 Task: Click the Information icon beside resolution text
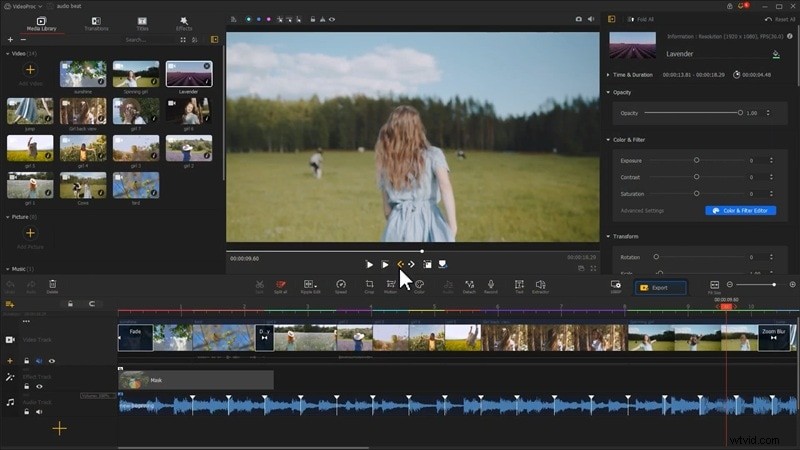[790, 36]
